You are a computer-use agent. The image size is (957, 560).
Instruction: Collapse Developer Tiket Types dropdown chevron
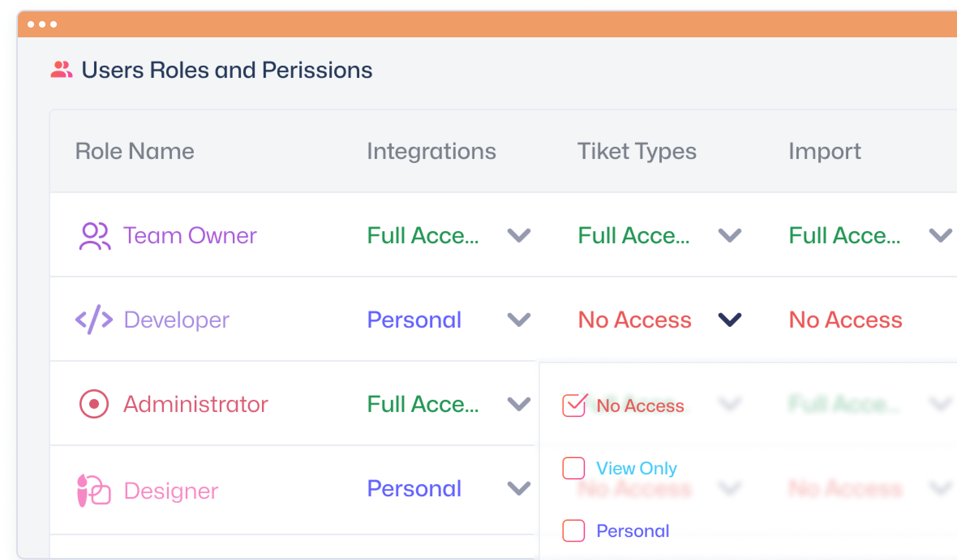pyautogui.click(x=730, y=320)
